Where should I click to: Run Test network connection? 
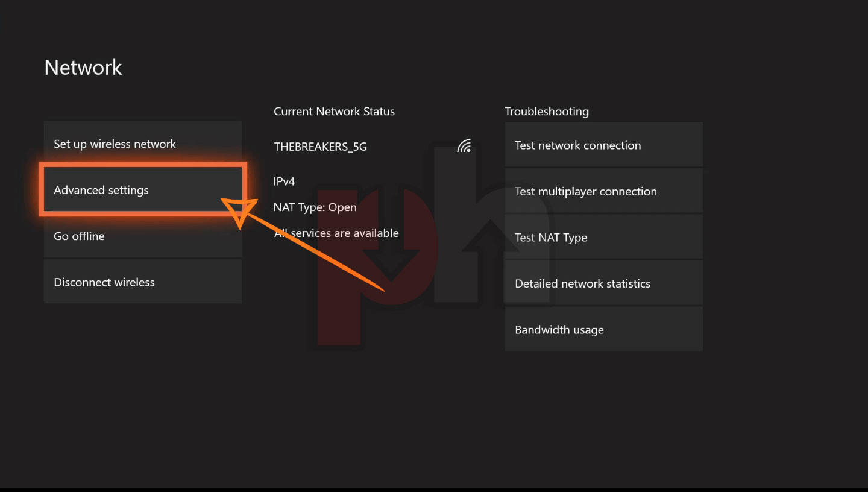604,145
